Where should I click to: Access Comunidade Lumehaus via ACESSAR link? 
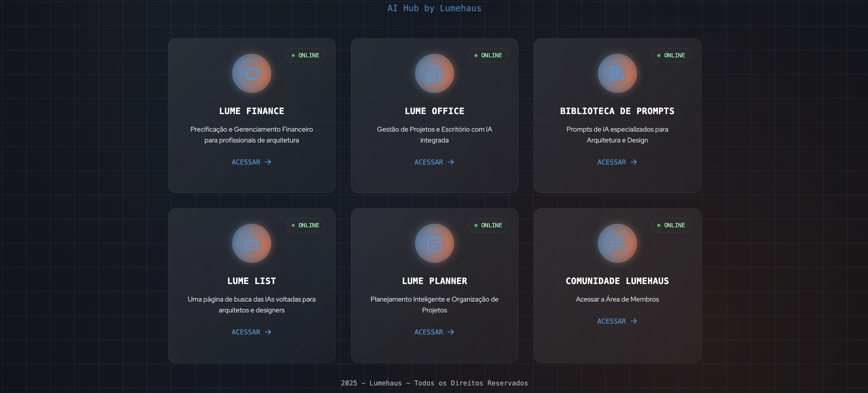click(617, 321)
